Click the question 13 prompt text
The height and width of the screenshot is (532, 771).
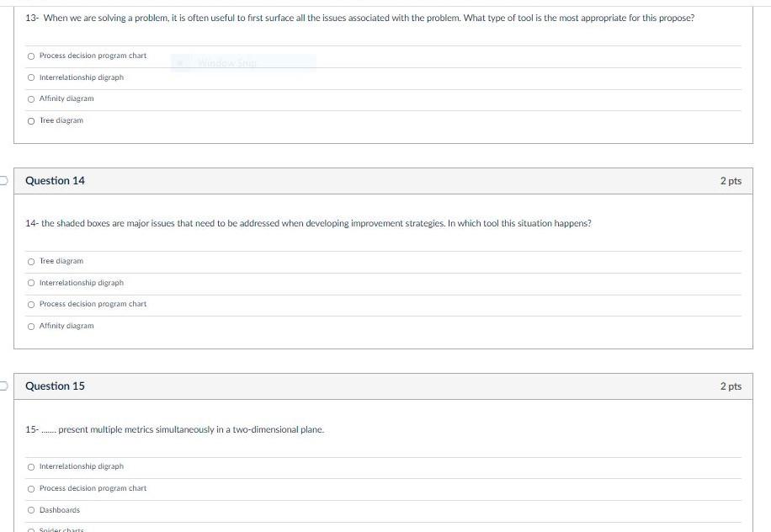tap(360, 19)
